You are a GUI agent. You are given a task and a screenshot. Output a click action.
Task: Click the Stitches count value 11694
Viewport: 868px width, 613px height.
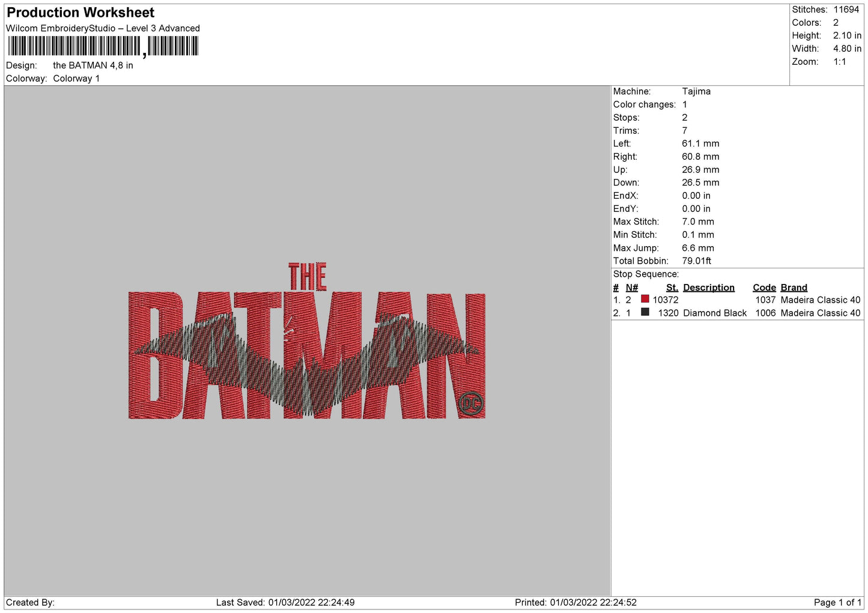pos(846,10)
